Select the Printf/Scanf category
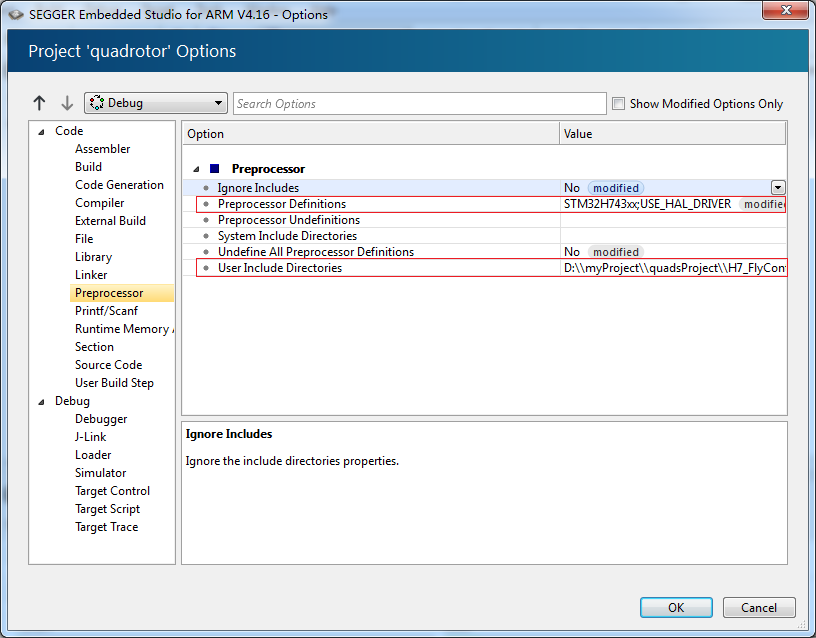The width and height of the screenshot is (816, 638). (106, 311)
